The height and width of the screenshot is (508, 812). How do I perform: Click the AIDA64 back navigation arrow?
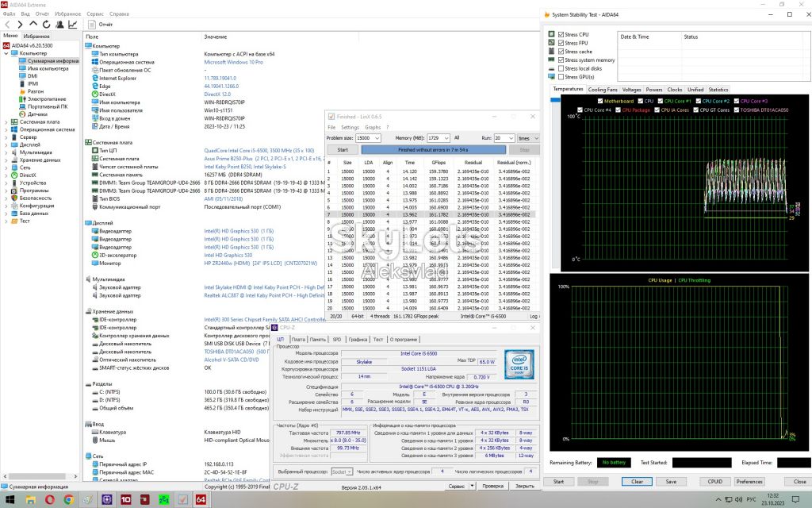pyautogui.click(x=7, y=25)
